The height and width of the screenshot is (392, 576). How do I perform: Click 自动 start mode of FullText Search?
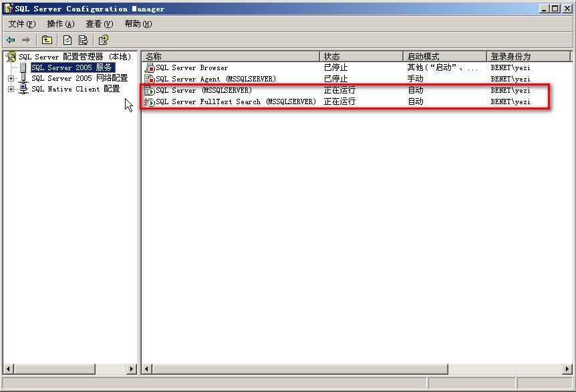[x=415, y=102]
